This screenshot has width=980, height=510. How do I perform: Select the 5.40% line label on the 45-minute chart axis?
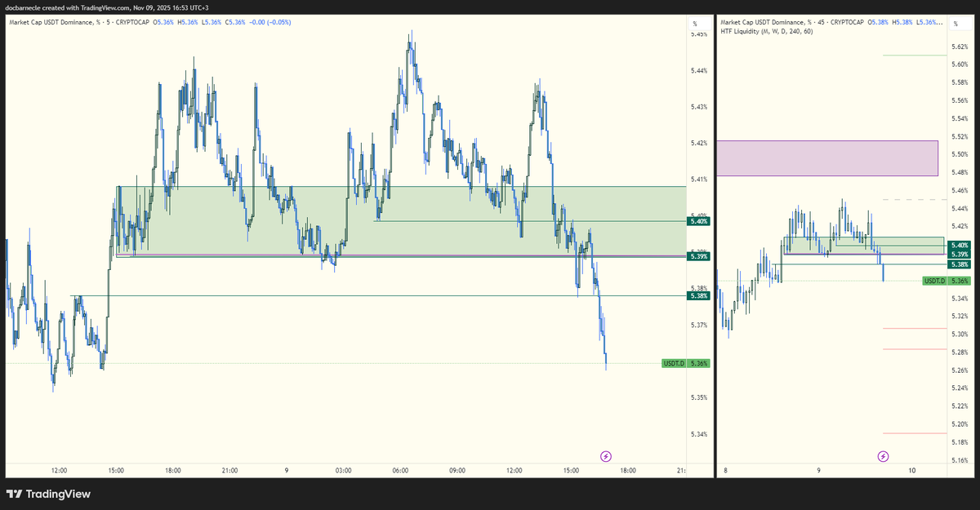point(959,245)
